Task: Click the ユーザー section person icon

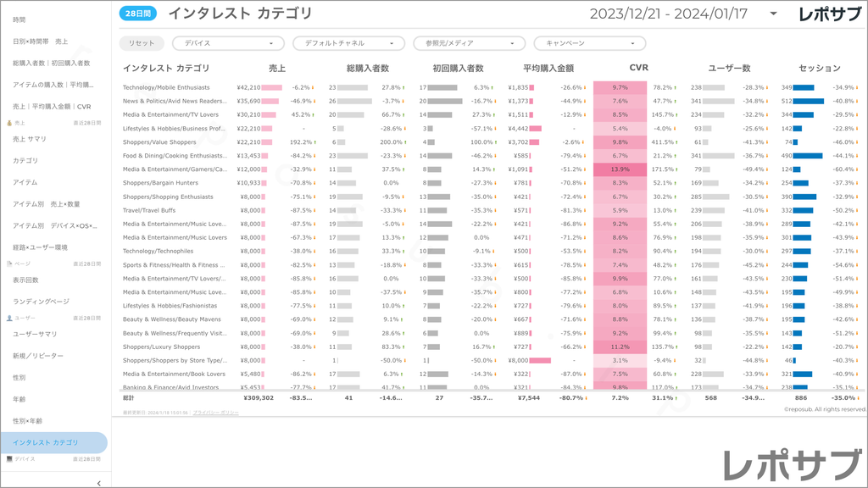Action: 9,318
